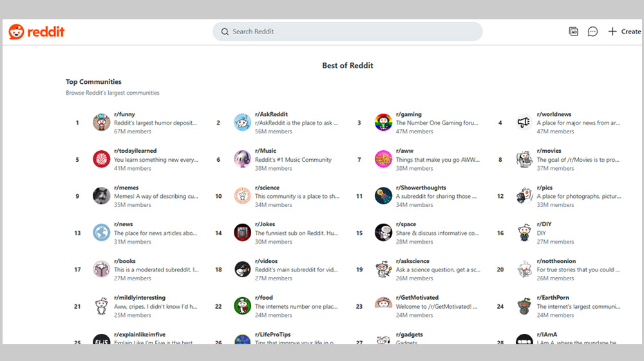644x361 pixels.
Task: Open the r/todayilearned brain avatar
Action: (x=102, y=159)
